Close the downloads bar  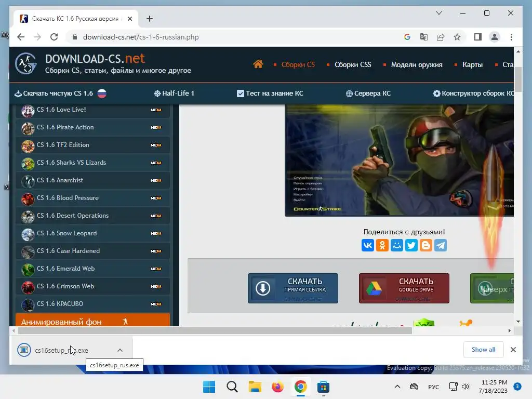(x=513, y=350)
